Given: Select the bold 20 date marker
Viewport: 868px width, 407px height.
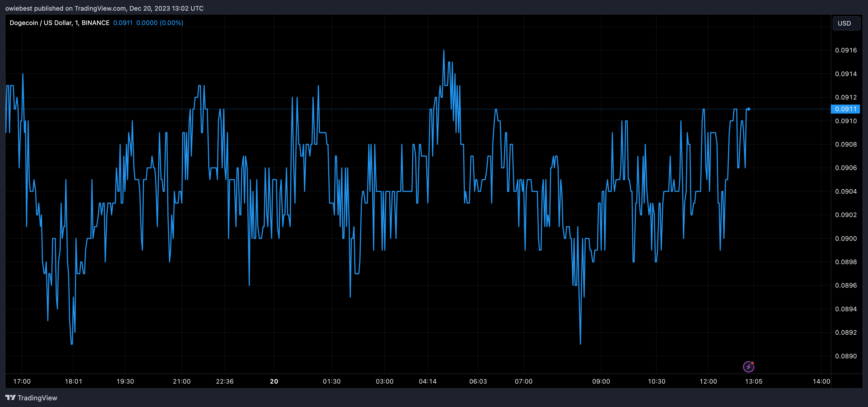Looking at the screenshot, I should pyautogui.click(x=274, y=381).
